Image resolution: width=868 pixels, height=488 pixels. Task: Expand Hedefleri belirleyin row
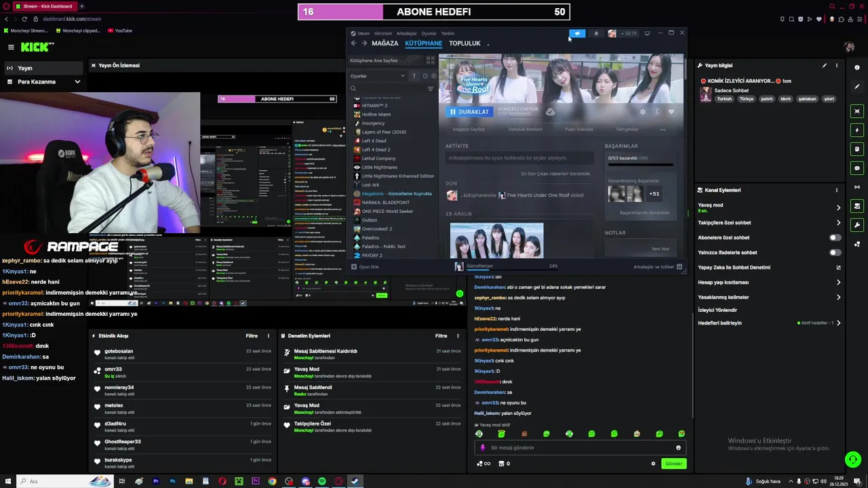838,323
